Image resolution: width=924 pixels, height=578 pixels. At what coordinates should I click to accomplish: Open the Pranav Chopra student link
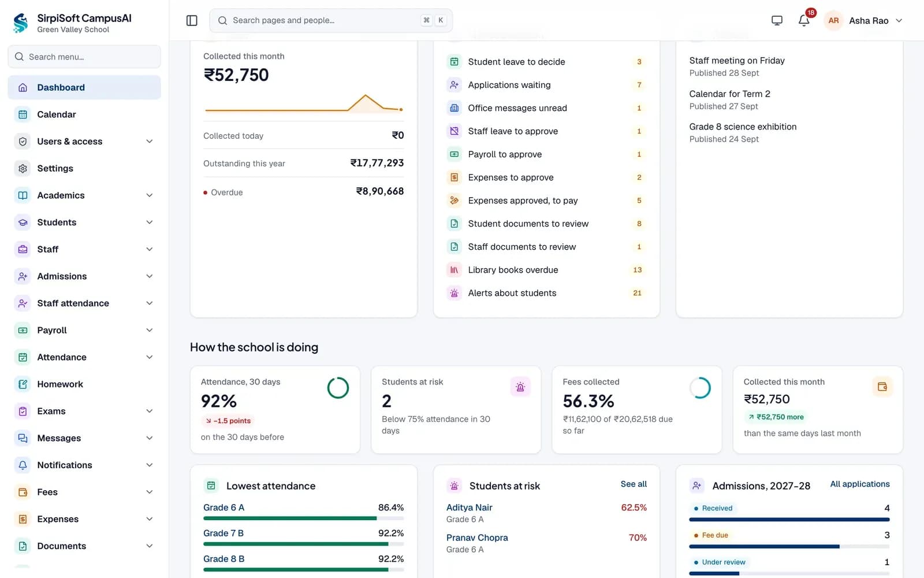point(477,538)
